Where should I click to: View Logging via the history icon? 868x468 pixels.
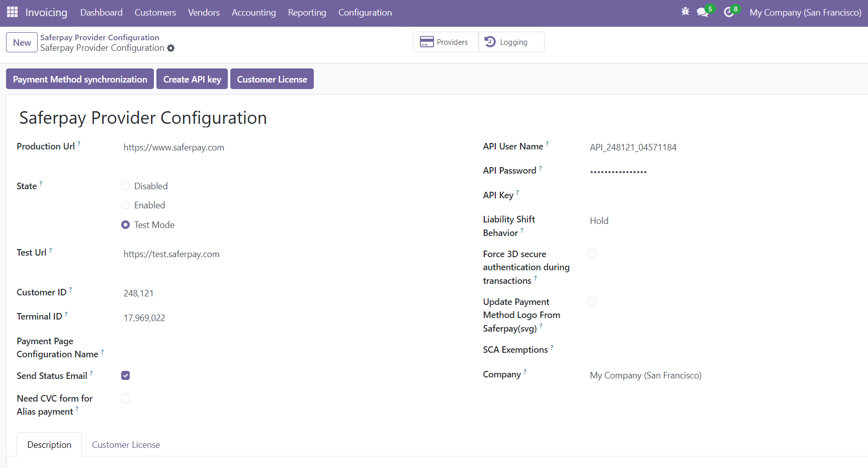tap(510, 42)
